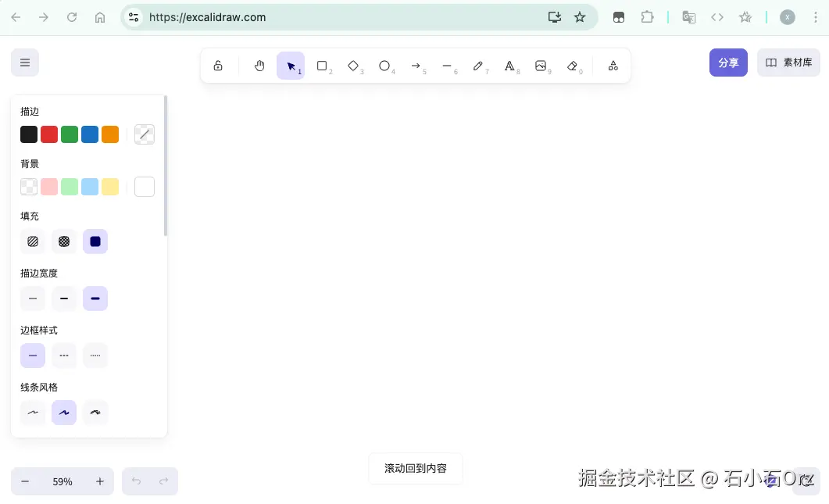Bookmark this page with the star
The image size is (829, 504).
pos(580,17)
